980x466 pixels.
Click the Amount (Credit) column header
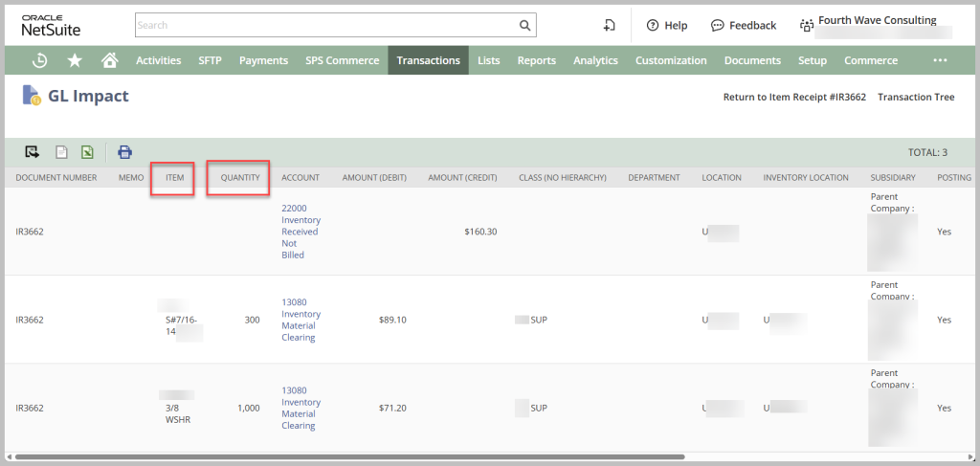tap(462, 177)
